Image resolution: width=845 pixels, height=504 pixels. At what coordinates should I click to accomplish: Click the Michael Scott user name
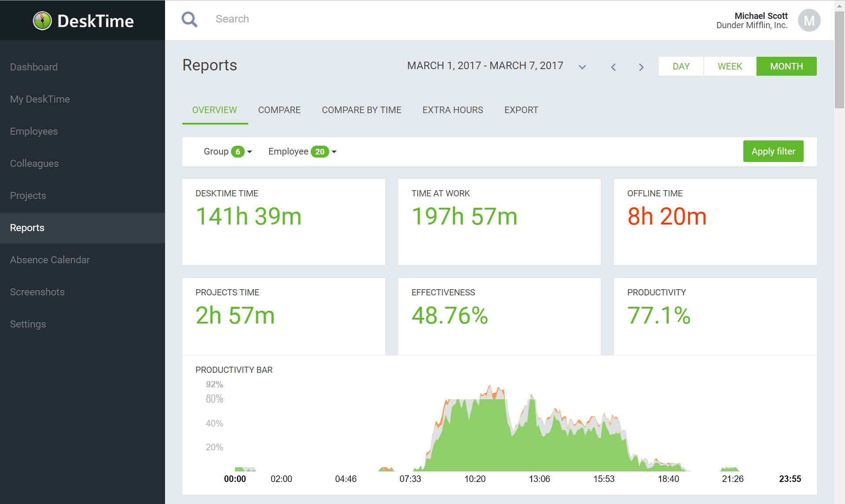pos(761,16)
